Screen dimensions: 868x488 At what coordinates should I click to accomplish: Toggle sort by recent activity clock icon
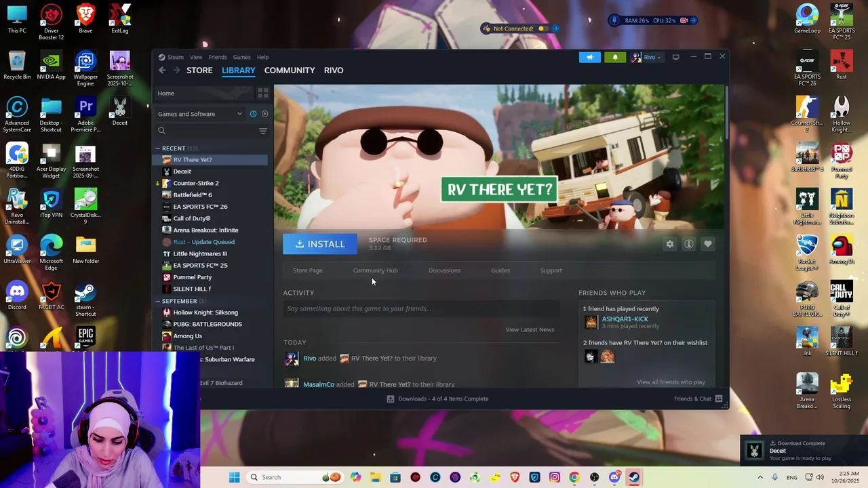pyautogui.click(x=253, y=114)
